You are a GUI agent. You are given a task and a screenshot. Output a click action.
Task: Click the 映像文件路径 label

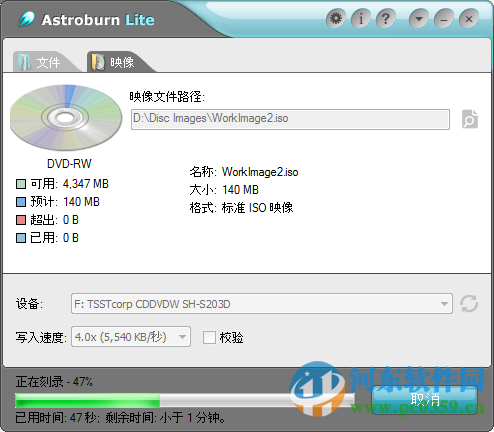coord(167,97)
